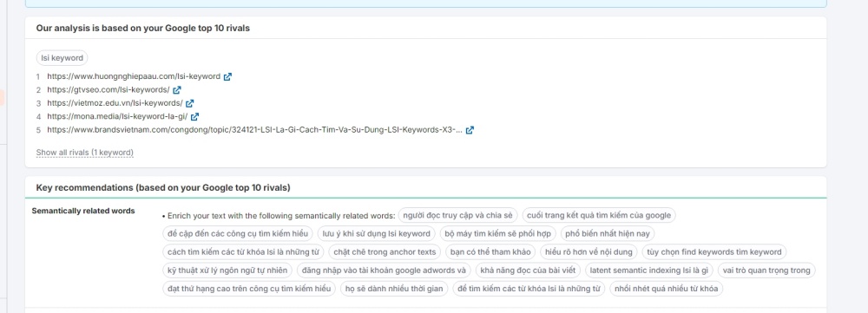Viewport: 868px width, 313px height.
Task: Open external link icon for mona.media URL
Action: (x=194, y=117)
